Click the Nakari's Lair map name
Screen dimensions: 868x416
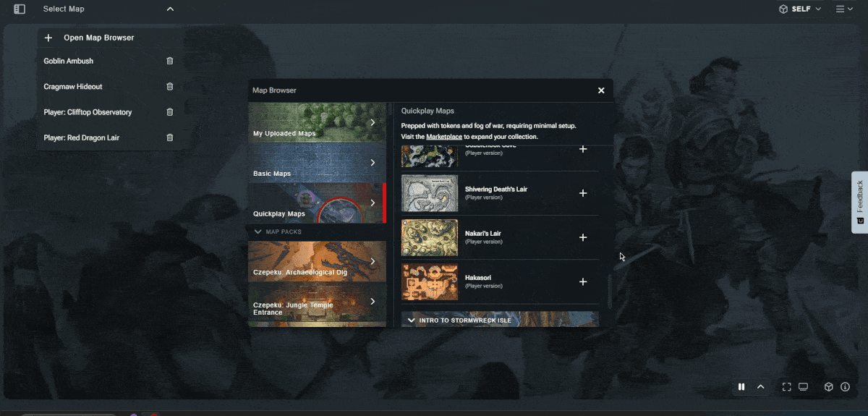click(483, 234)
